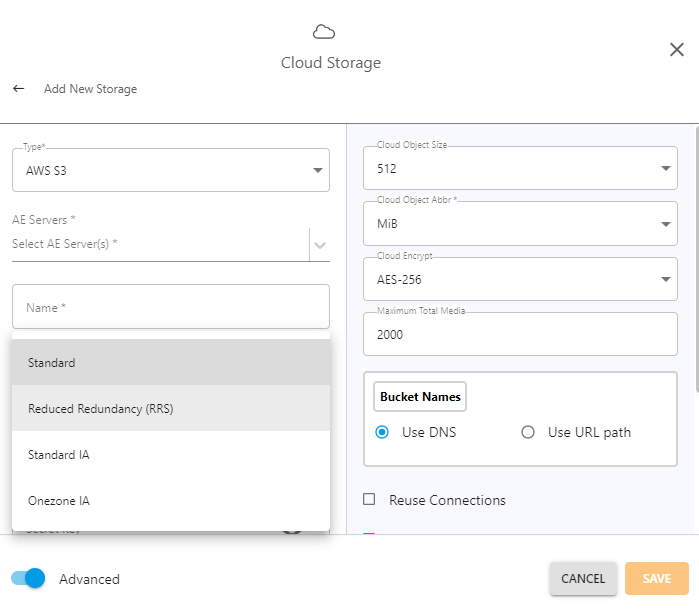Pick Standard IA storage class
The height and width of the screenshot is (615, 699).
pyautogui.click(x=171, y=455)
